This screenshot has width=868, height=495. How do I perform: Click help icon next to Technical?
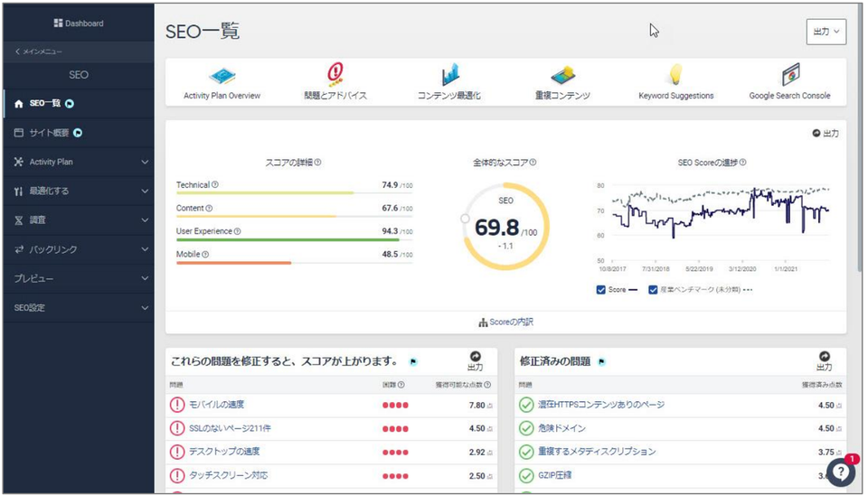pyautogui.click(x=215, y=185)
